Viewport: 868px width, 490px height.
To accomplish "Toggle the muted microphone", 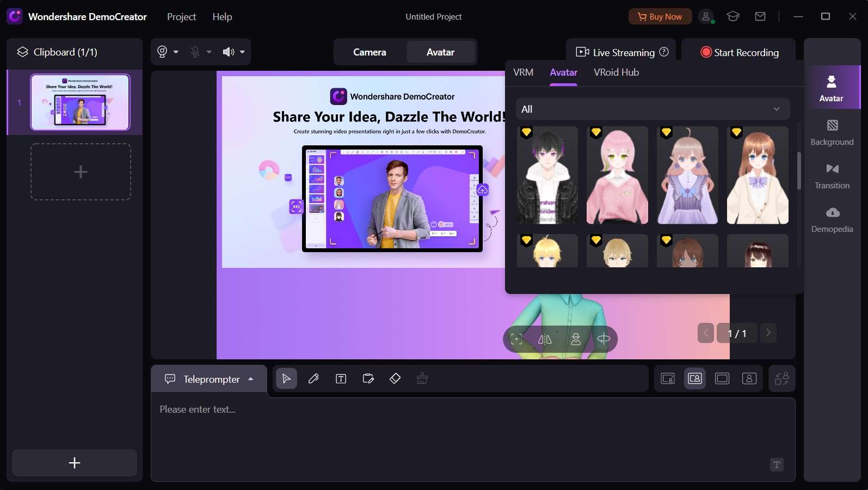I will tap(195, 52).
